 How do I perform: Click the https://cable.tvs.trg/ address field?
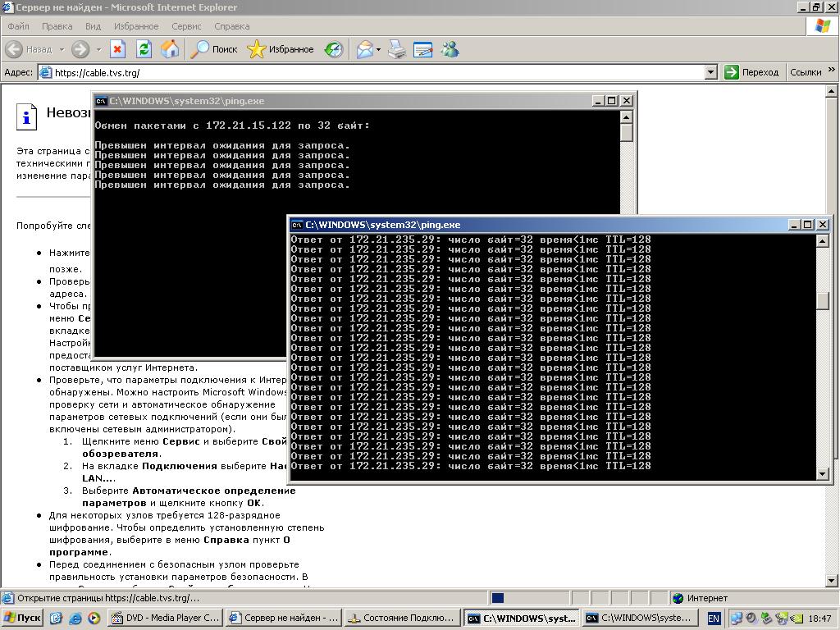click(x=369, y=72)
